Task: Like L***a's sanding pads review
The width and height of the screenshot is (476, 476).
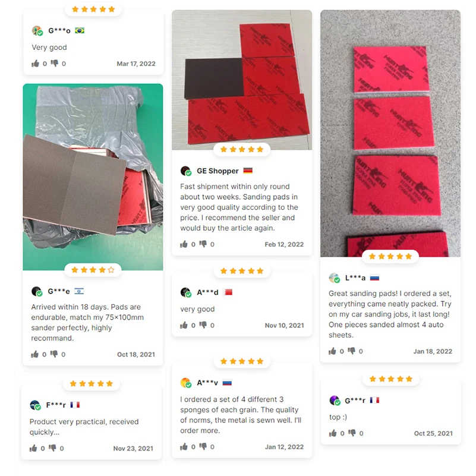Action: tap(332, 351)
